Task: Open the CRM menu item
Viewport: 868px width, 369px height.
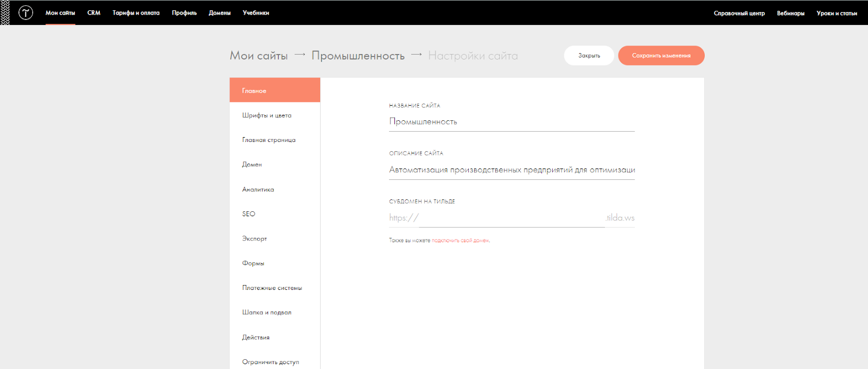Action: [x=94, y=13]
